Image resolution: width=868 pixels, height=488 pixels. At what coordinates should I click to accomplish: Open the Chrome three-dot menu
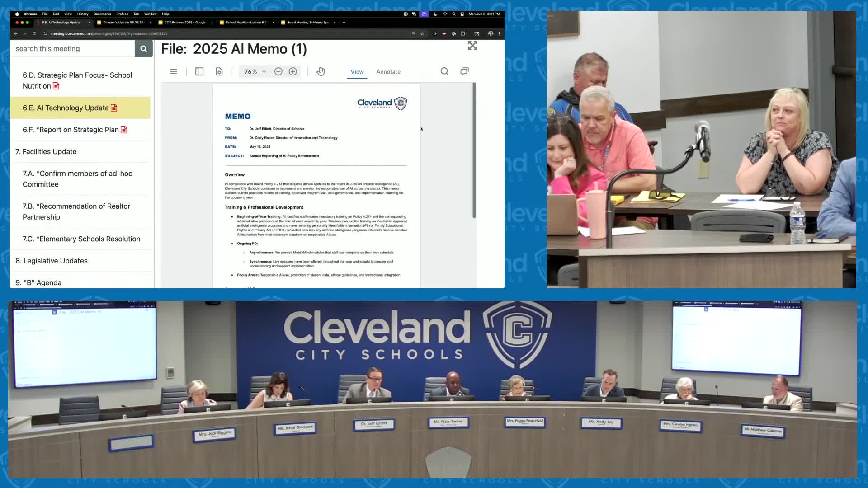(499, 33)
